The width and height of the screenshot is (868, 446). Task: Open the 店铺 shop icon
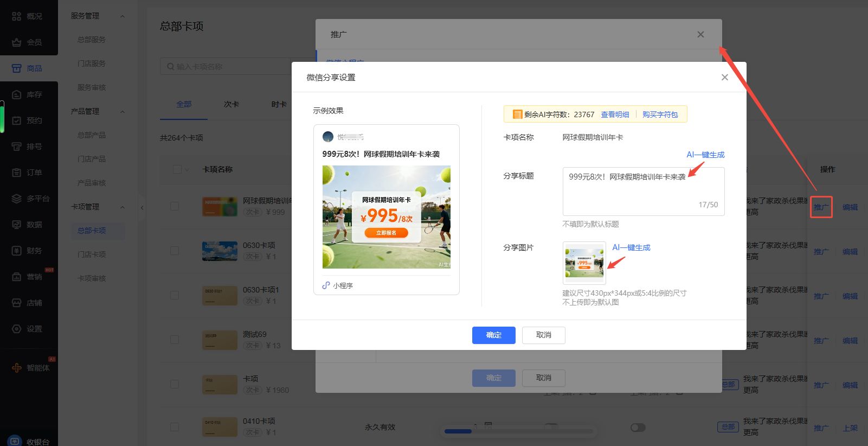[x=16, y=303]
